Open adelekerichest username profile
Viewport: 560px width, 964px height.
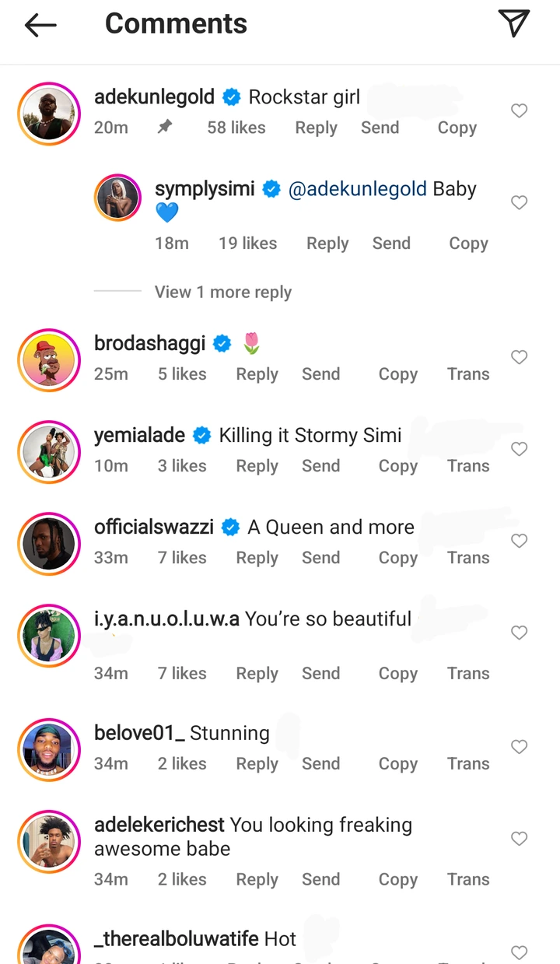[159, 825]
